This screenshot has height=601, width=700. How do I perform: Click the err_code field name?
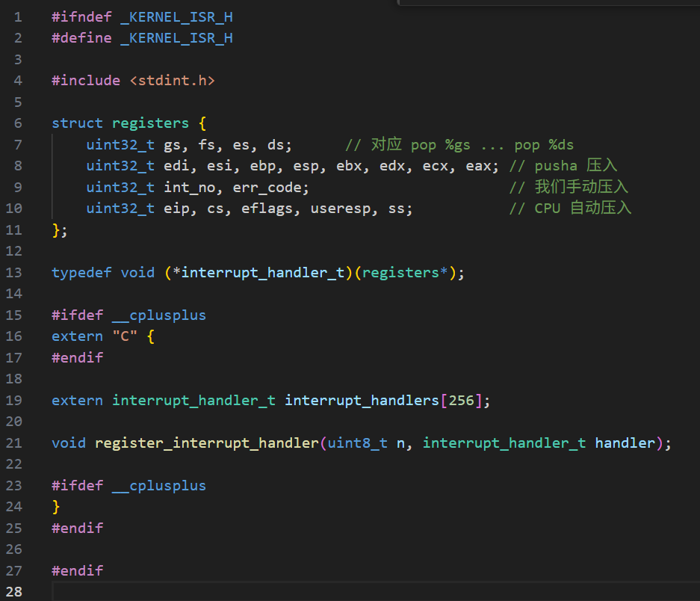[x=267, y=187]
